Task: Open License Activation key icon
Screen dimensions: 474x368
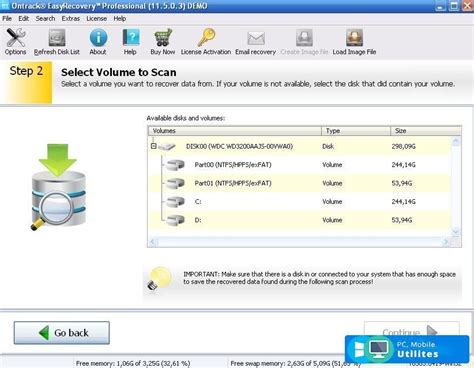Action: [x=206, y=37]
